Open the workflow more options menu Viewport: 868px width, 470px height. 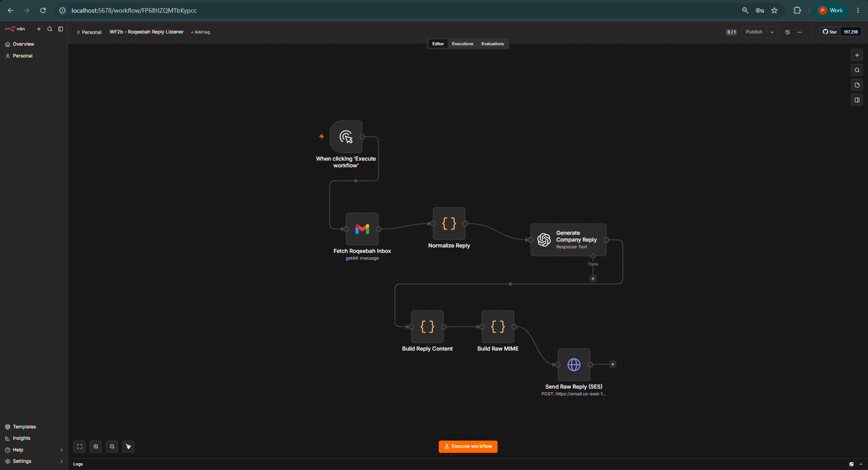[x=800, y=32]
